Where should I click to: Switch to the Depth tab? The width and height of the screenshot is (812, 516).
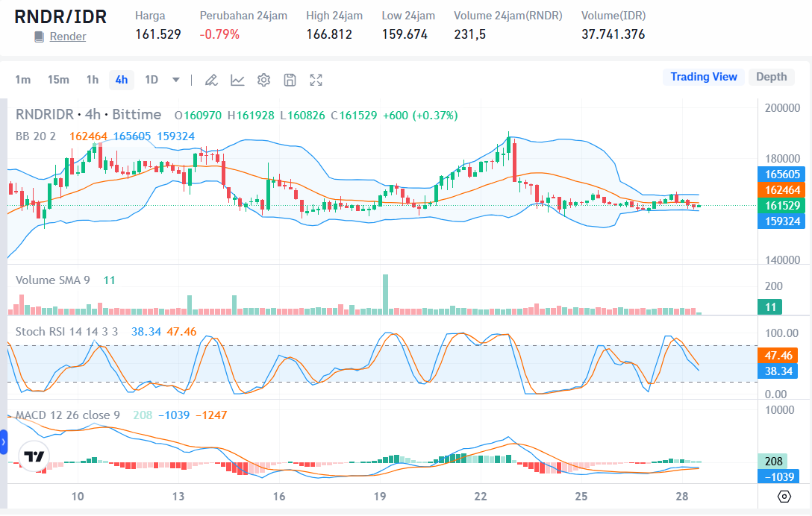[x=771, y=77]
